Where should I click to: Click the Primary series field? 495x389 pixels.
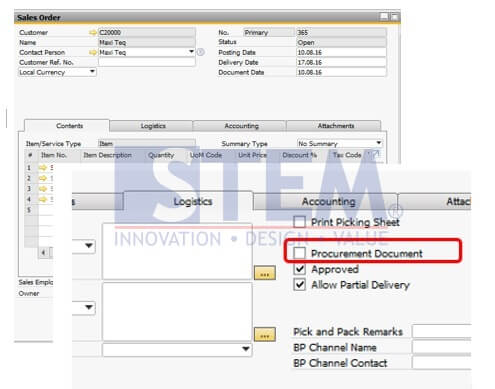click(268, 32)
